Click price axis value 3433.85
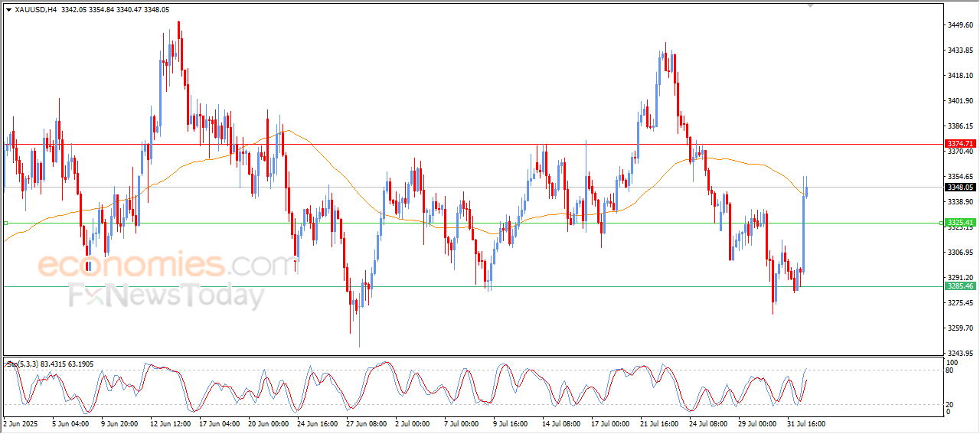The width and height of the screenshot is (980, 434). click(x=960, y=51)
